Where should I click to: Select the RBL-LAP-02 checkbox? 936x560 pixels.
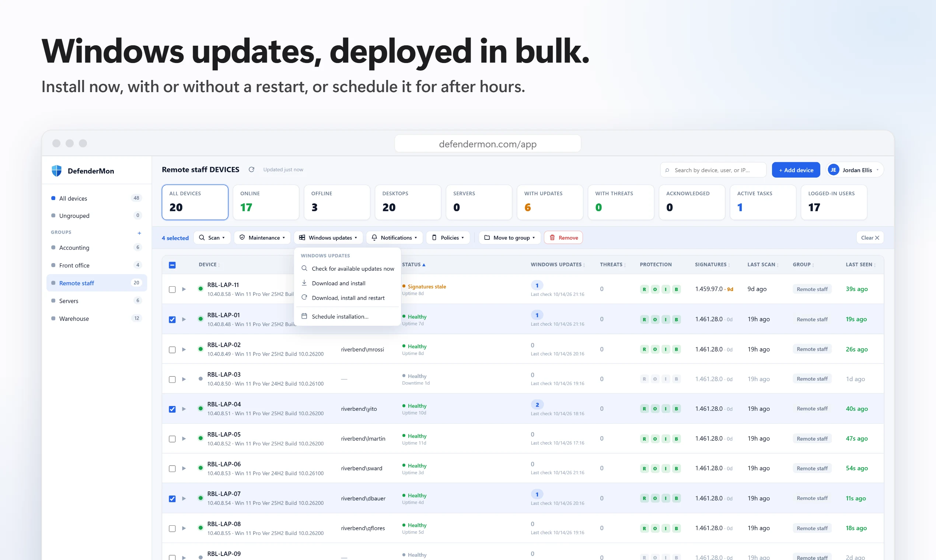172,349
